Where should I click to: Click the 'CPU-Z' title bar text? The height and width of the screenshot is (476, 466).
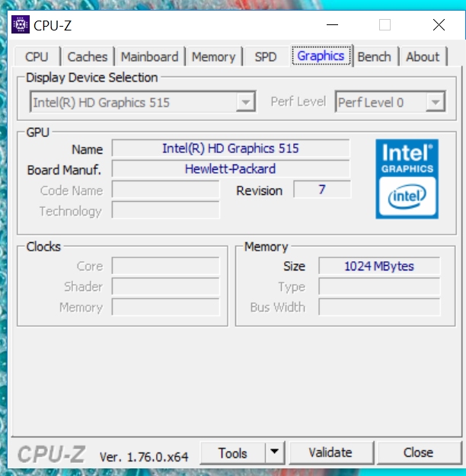(53, 25)
